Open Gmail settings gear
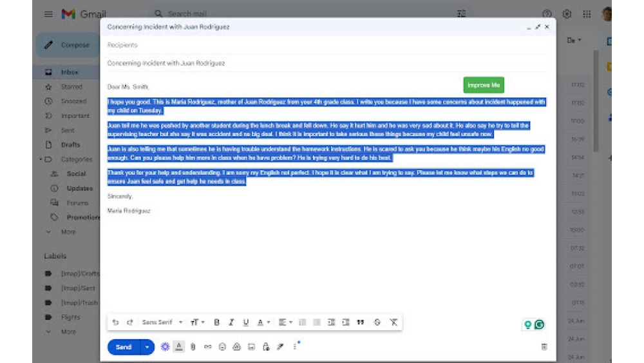Image resolution: width=644 pixels, height=363 pixels. tap(567, 14)
